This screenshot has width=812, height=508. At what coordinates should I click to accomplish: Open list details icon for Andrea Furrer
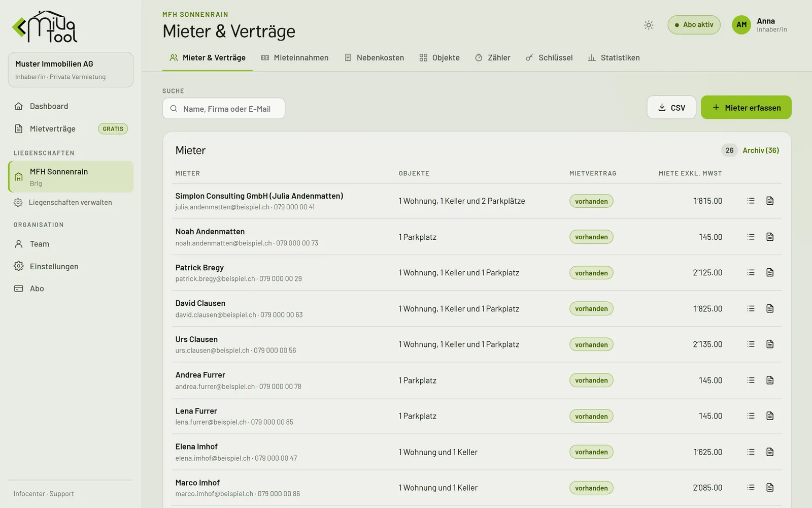point(751,380)
